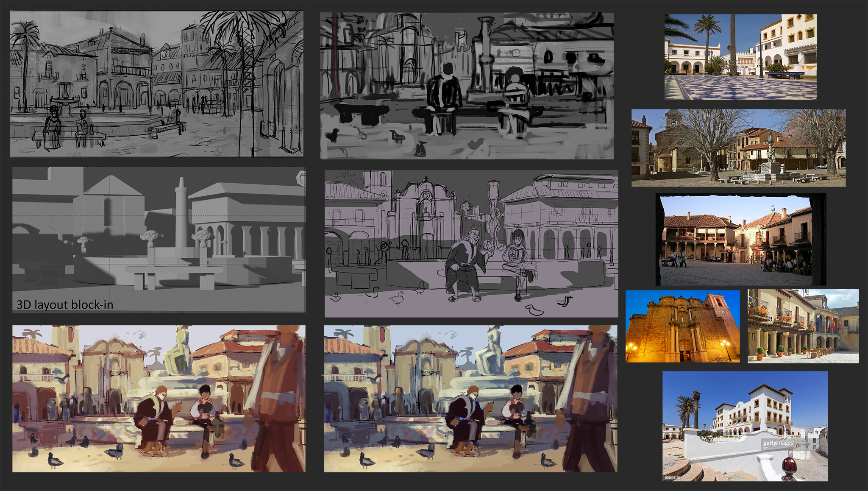Click the gettyimages watermark text

point(778,443)
